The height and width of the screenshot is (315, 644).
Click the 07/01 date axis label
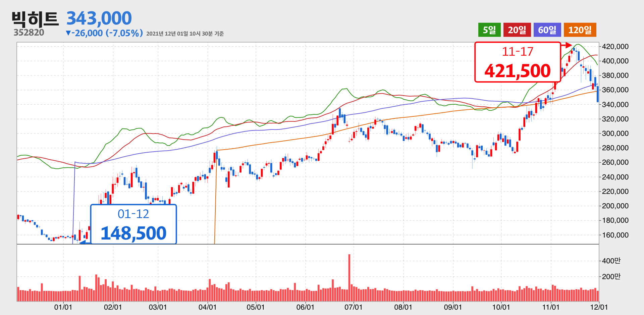click(x=354, y=307)
